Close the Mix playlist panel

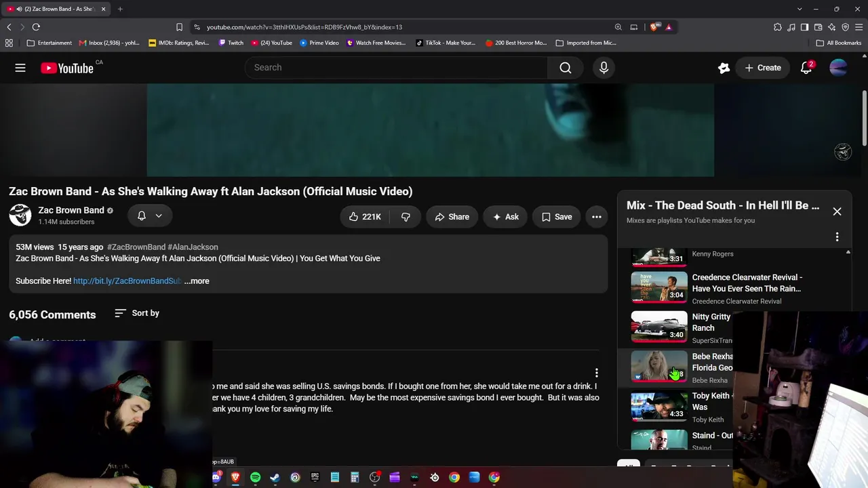pyautogui.click(x=837, y=211)
